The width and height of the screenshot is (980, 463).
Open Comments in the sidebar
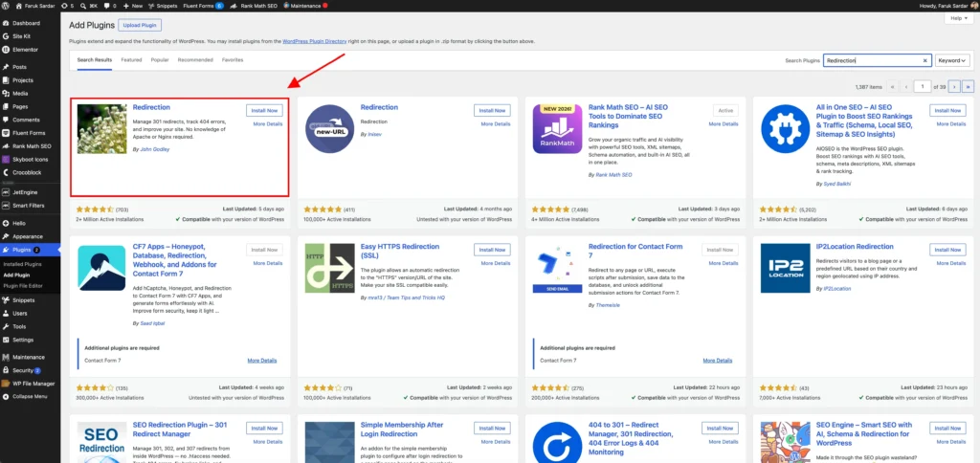click(x=26, y=120)
